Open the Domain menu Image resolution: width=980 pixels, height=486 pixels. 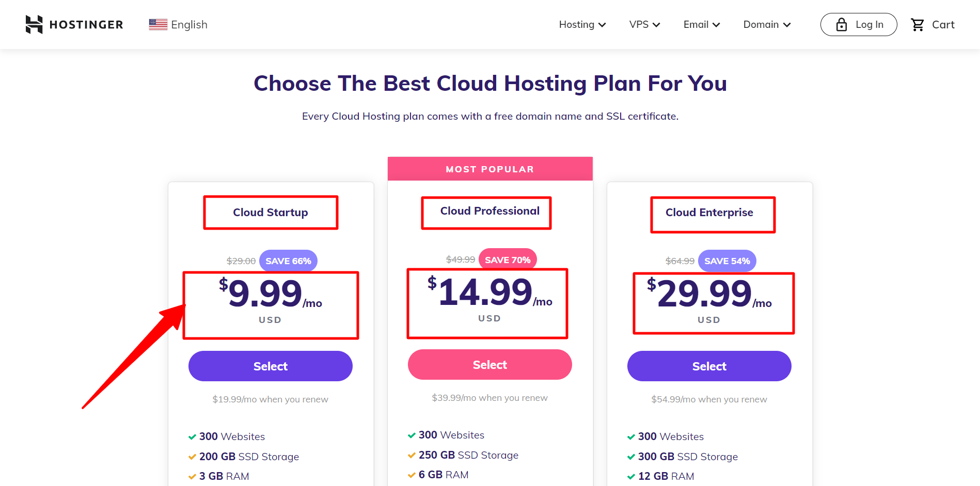(767, 25)
